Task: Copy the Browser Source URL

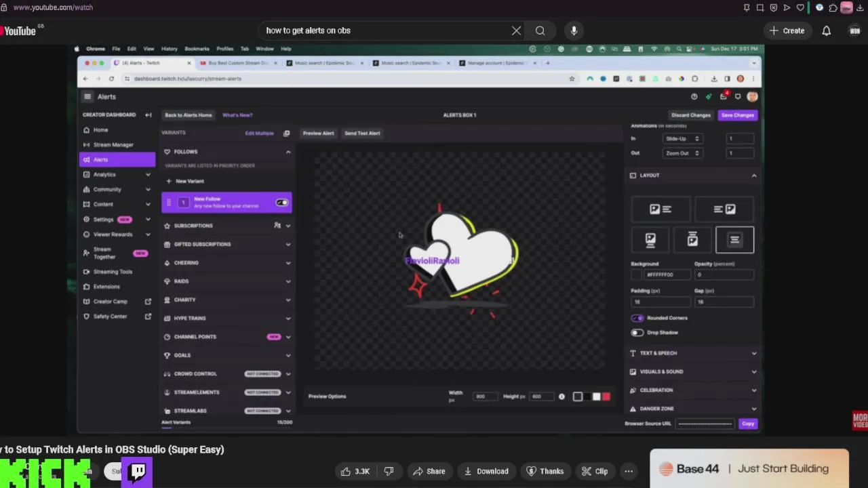Action: [x=747, y=424]
